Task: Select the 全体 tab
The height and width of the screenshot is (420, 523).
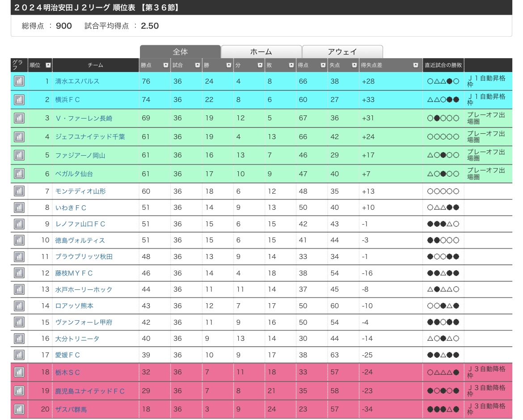Action: coord(180,52)
